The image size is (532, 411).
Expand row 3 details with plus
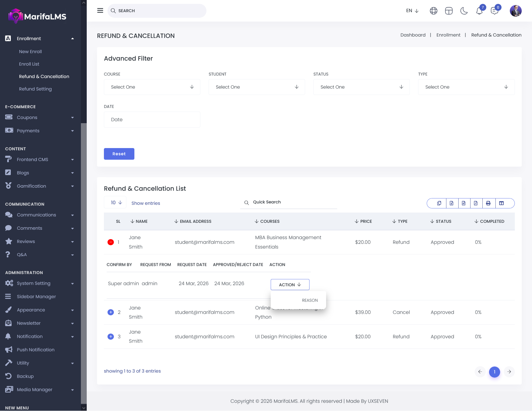point(111,337)
